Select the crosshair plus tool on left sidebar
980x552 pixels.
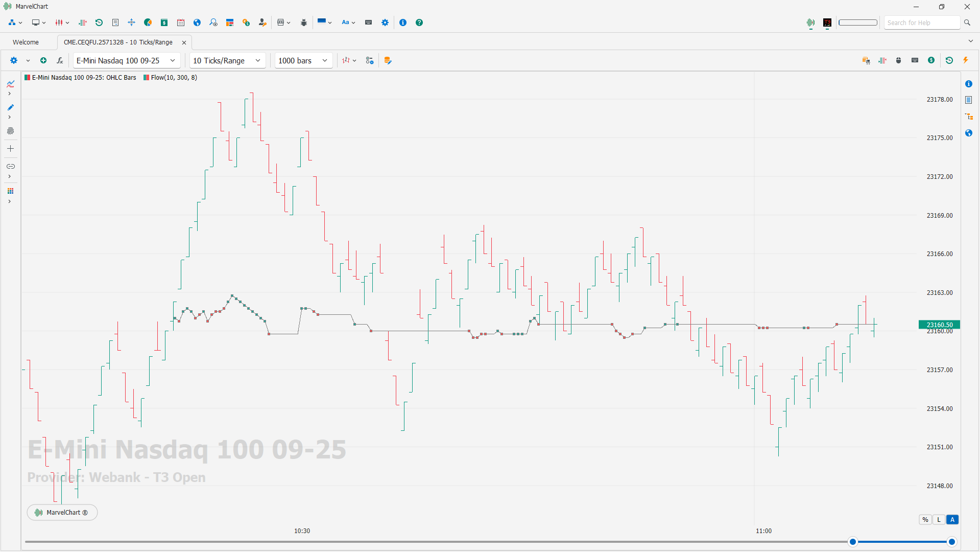(11, 149)
